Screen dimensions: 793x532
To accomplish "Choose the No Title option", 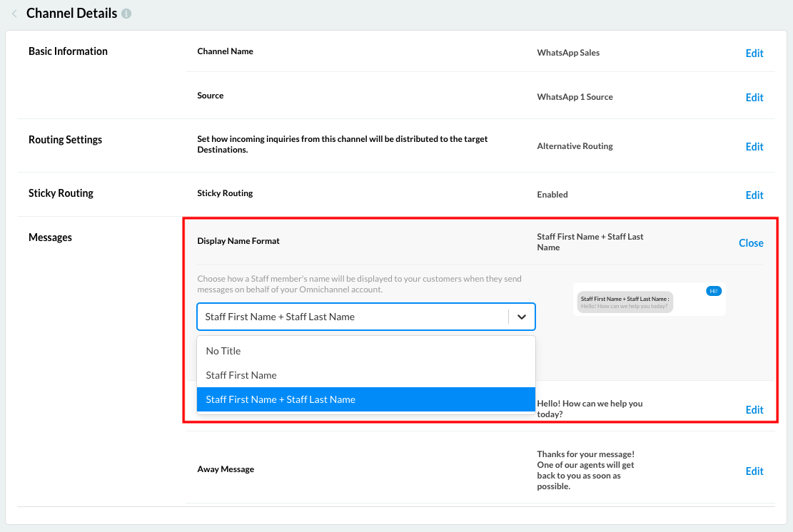I will click(365, 351).
